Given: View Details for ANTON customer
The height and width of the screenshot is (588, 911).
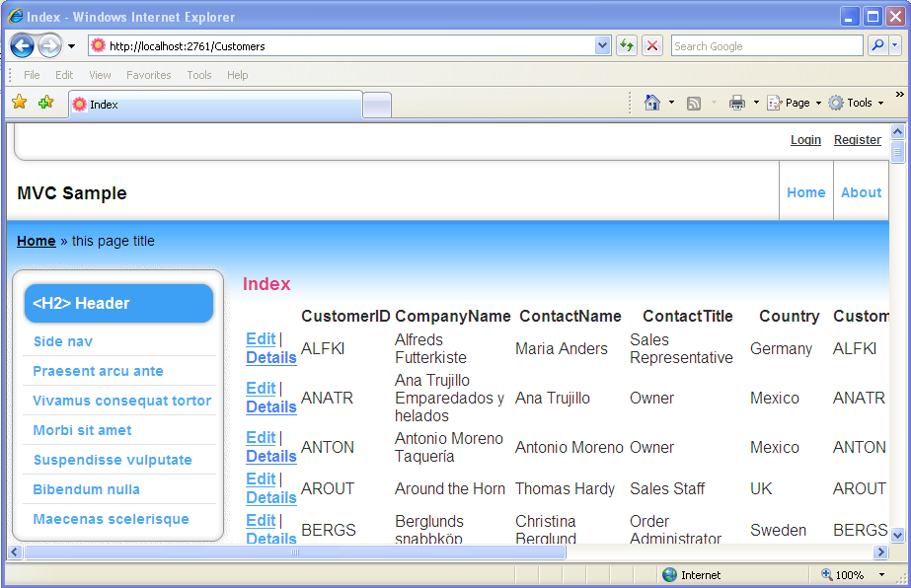Looking at the screenshot, I should click(x=271, y=456).
